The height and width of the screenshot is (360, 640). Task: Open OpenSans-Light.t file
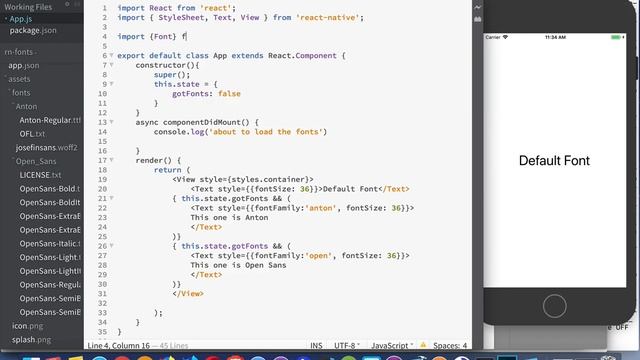click(x=50, y=257)
